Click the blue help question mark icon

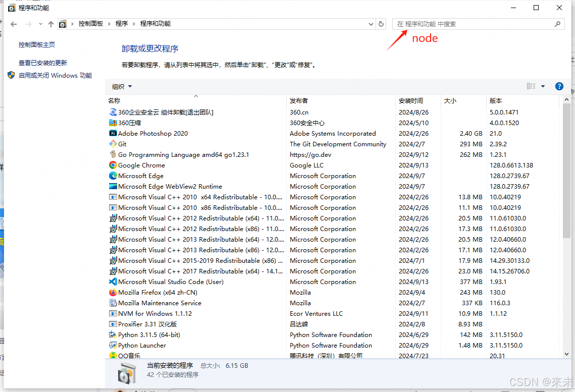tap(559, 86)
